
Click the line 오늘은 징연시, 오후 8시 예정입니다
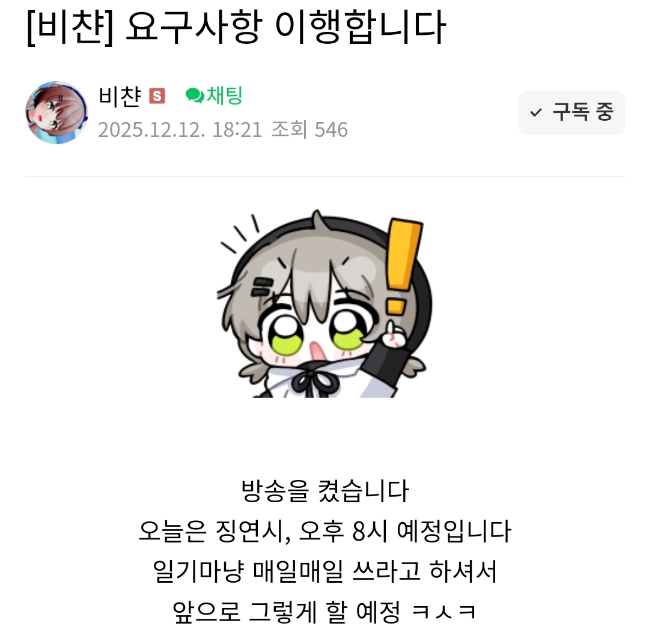tap(325, 531)
